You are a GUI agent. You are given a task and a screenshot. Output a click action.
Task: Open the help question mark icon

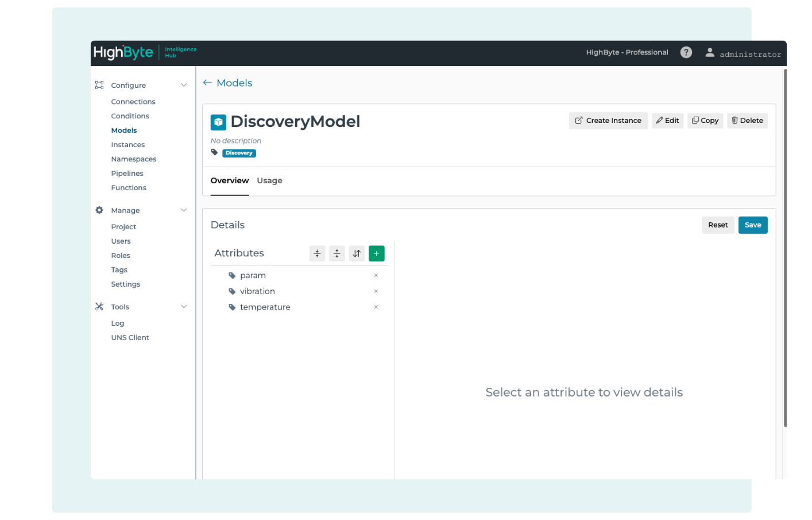click(686, 52)
